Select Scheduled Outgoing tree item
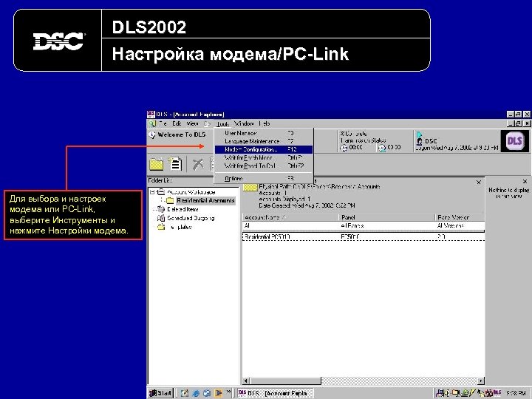This screenshot has width=532, height=399. click(x=191, y=218)
